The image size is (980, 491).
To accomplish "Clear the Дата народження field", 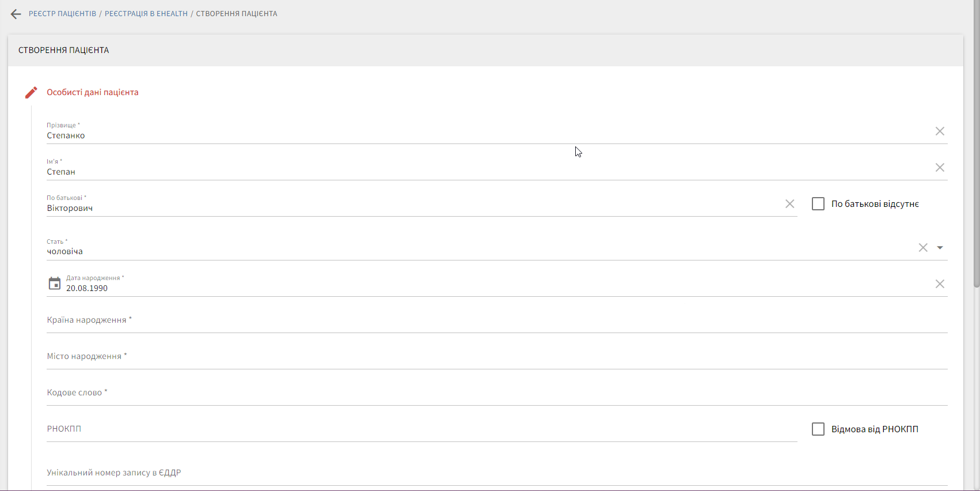I will coord(940,284).
